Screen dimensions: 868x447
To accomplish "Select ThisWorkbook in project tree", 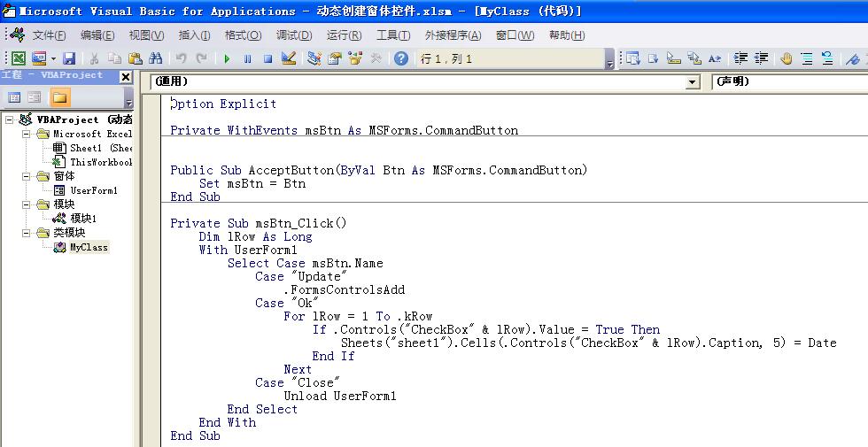I will pos(101,162).
